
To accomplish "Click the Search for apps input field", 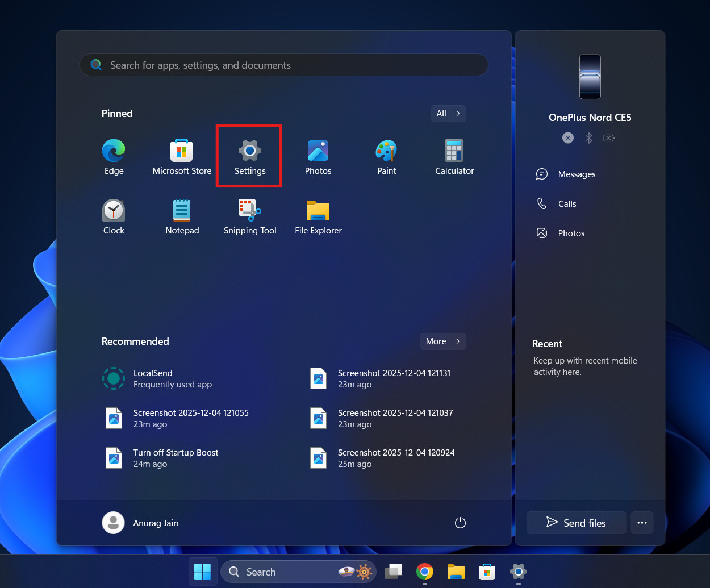I will 283,65.
